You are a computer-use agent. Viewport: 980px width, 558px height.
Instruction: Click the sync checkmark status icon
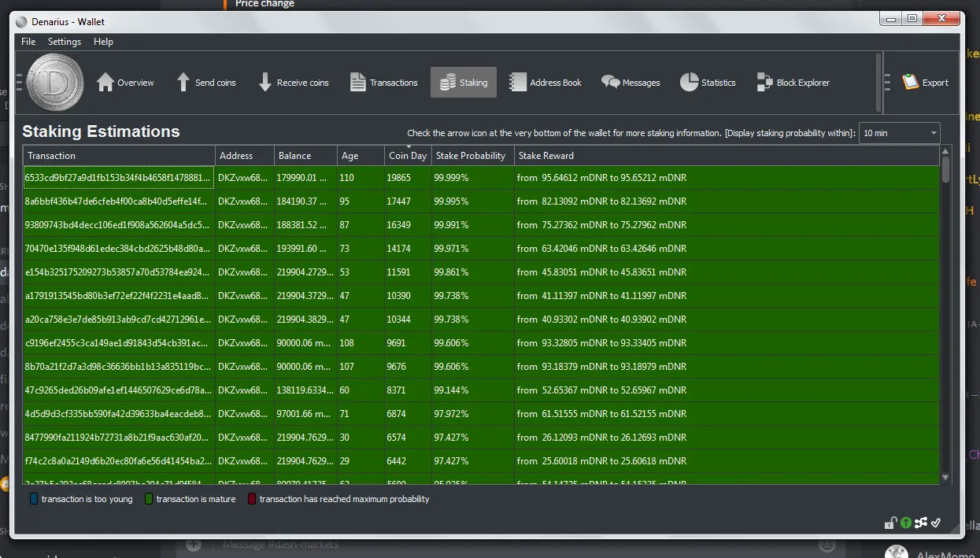(936, 523)
